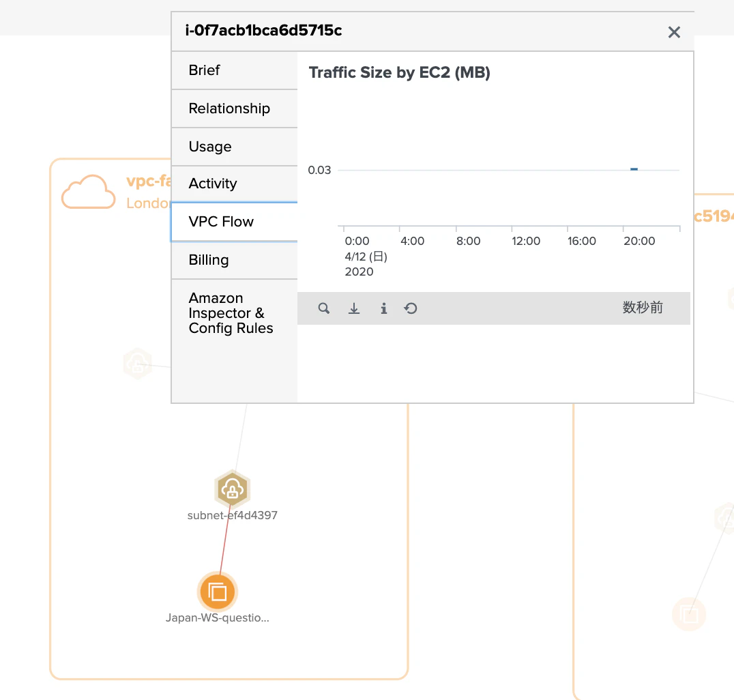Click the instance ID title i-0f7acb1bca6d5715c
Screen dimensions: 734x700
click(263, 31)
